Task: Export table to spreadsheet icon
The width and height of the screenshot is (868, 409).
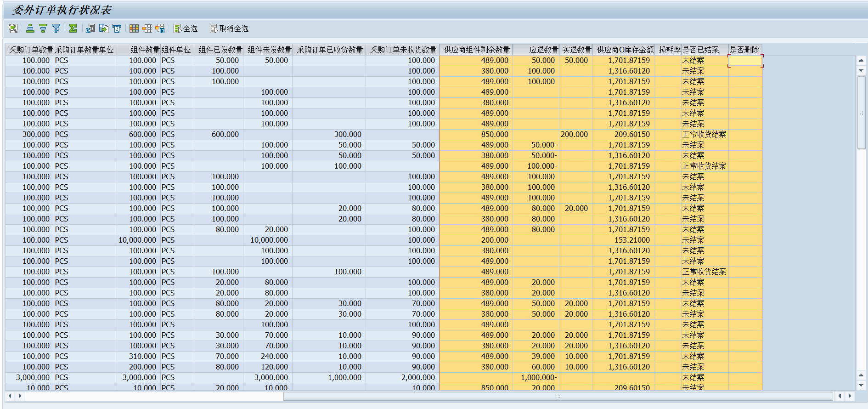Action: (90, 28)
